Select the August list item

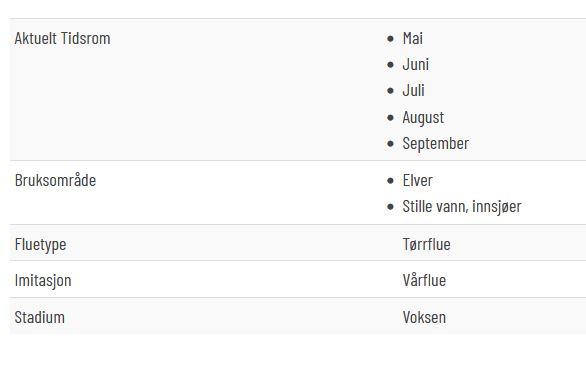point(423,118)
